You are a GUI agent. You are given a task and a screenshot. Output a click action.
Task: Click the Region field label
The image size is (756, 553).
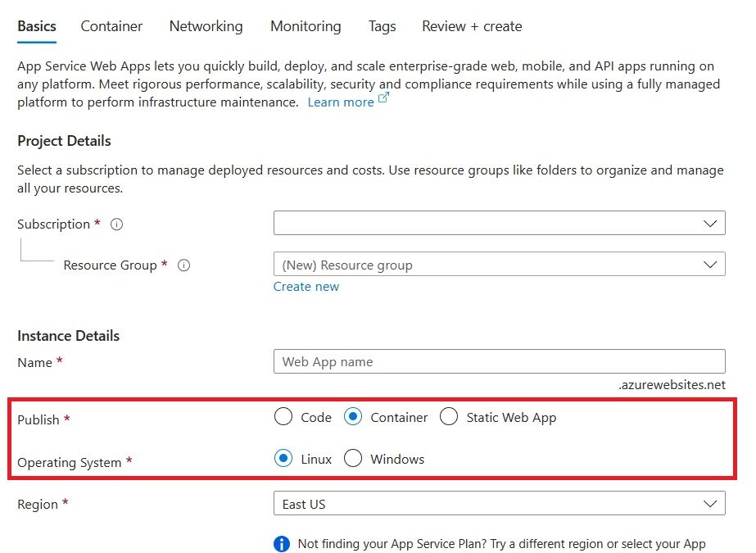point(38,505)
